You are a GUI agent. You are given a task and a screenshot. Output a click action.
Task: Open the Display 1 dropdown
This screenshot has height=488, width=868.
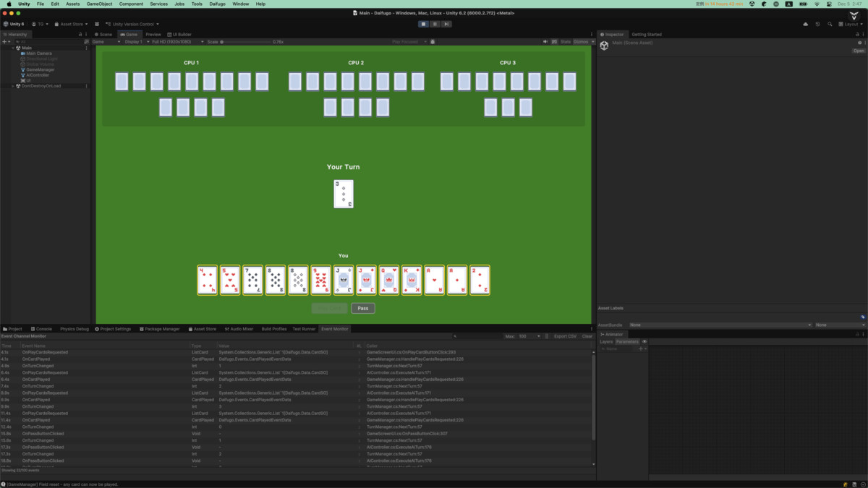[x=137, y=41]
